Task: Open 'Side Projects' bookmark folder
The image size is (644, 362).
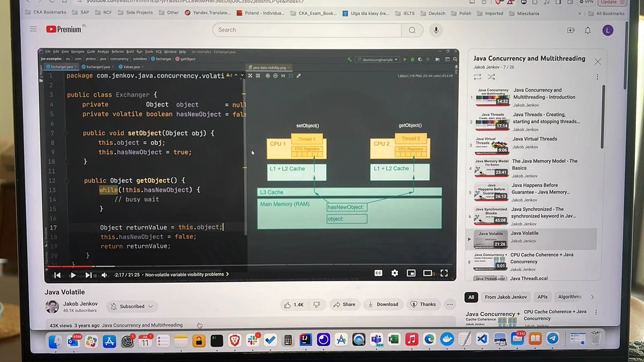Action: [135, 12]
